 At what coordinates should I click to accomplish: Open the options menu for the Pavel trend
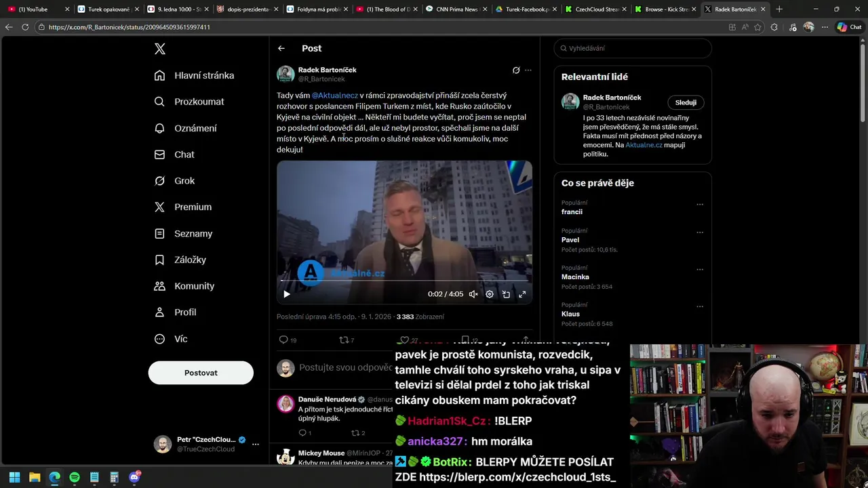pyautogui.click(x=700, y=232)
